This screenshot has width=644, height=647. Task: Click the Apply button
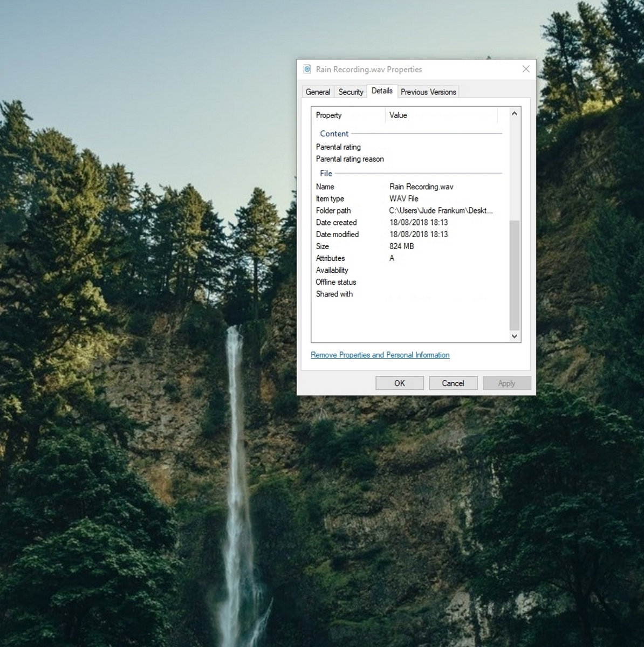506,383
